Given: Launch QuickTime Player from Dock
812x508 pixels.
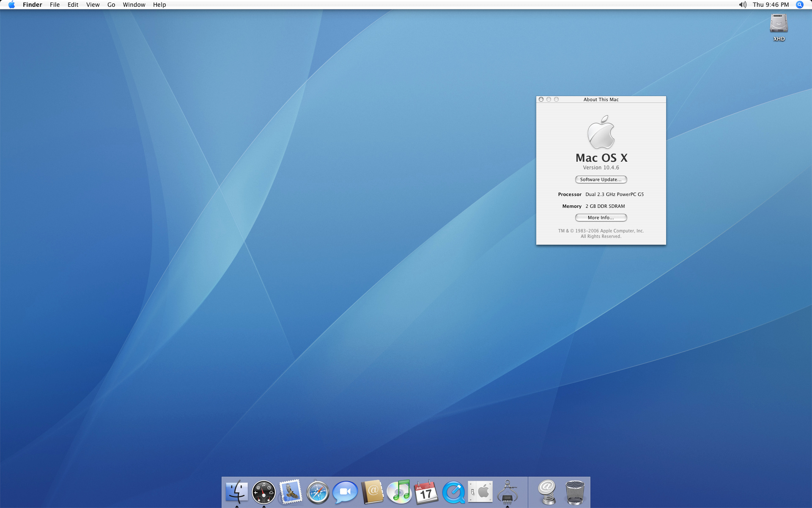Looking at the screenshot, I should click(x=453, y=492).
